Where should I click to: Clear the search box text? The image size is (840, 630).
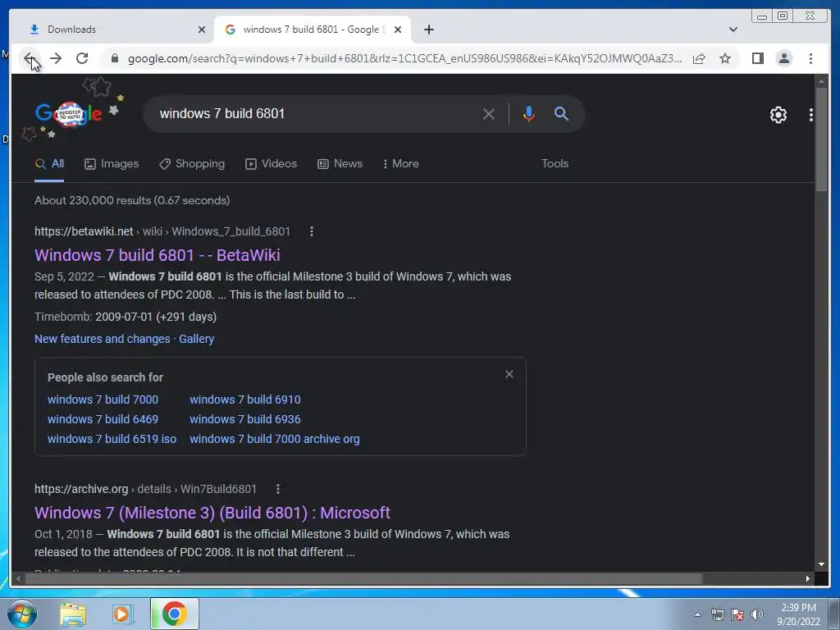pyautogui.click(x=489, y=114)
